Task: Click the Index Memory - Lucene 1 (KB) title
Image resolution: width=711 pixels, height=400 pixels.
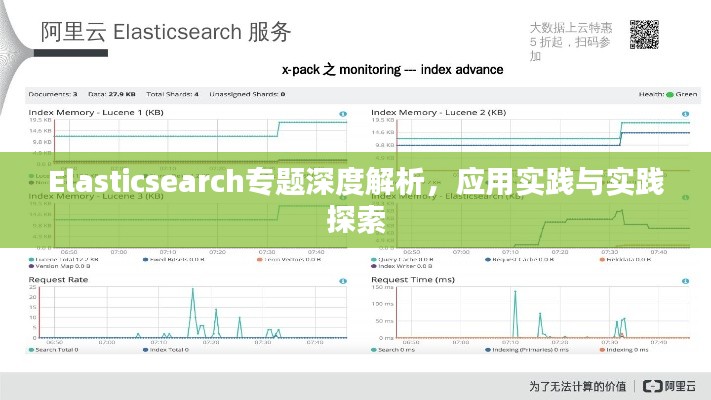Action: 96,112
